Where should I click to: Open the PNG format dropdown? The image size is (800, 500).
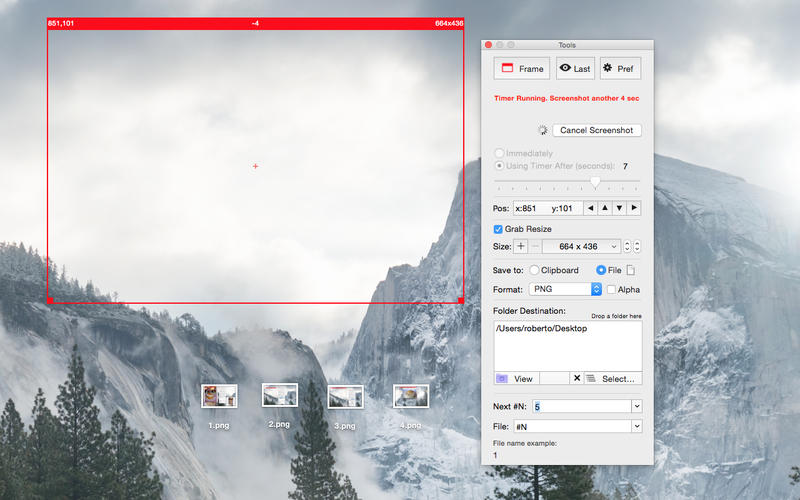[596, 289]
